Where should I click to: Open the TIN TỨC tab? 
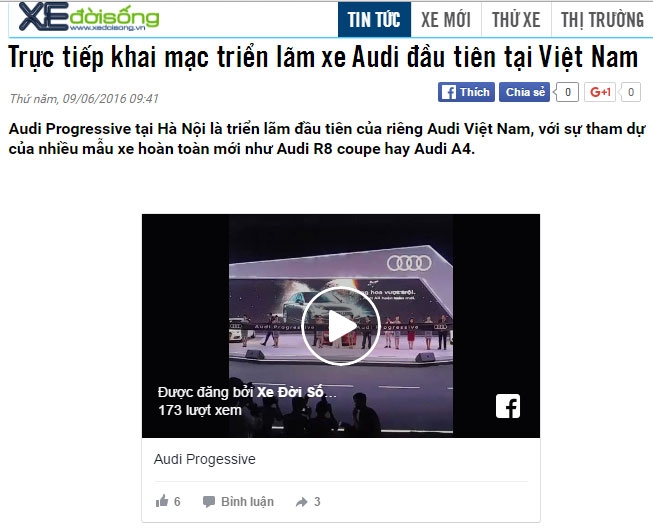click(374, 20)
